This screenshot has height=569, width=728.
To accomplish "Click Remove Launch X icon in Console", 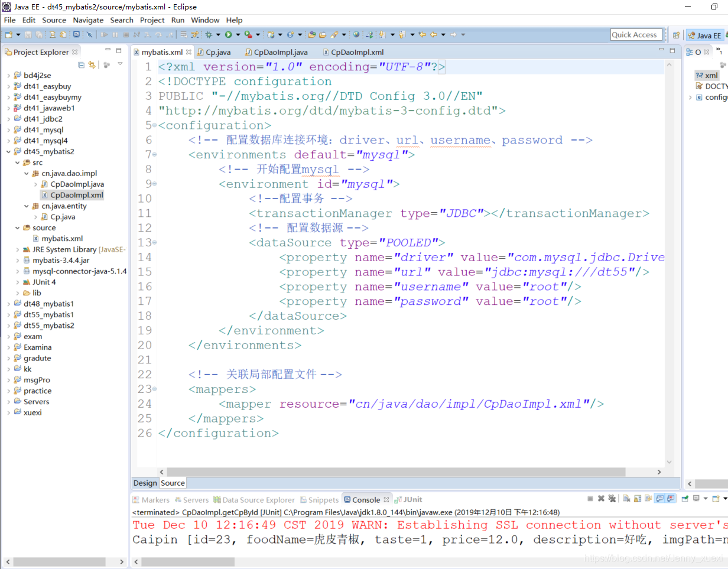I will 601,499.
